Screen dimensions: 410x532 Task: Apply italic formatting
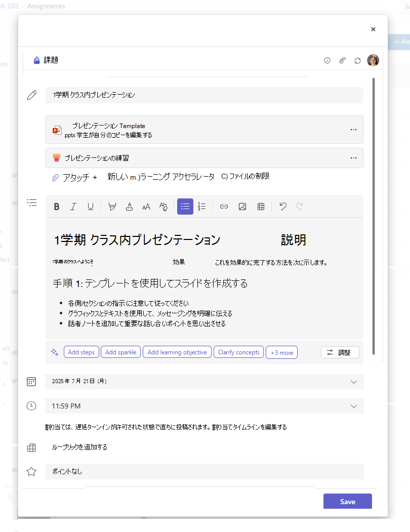[x=73, y=207]
